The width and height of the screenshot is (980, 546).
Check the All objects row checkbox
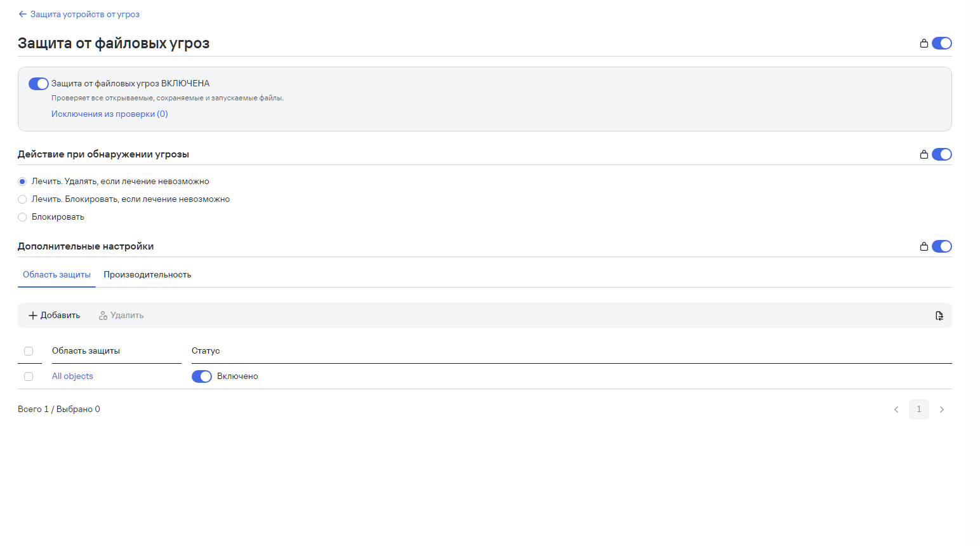[29, 376]
